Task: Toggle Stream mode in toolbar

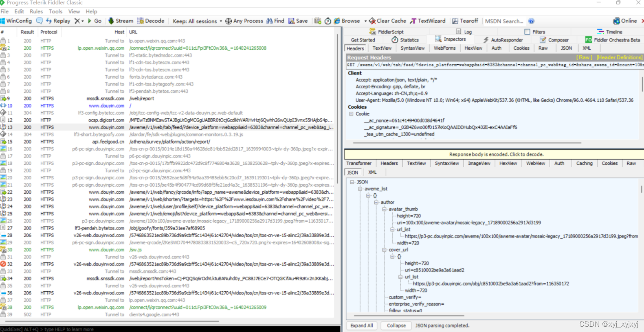Action: pos(121,21)
